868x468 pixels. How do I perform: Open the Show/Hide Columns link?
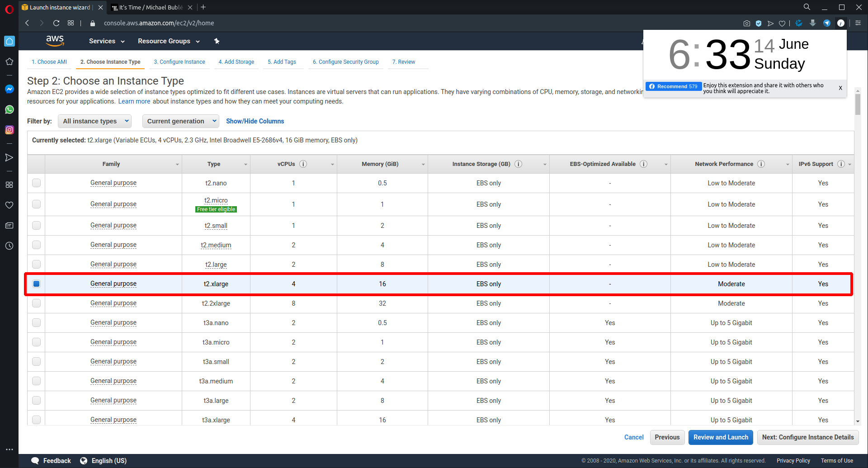tap(255, 121)
